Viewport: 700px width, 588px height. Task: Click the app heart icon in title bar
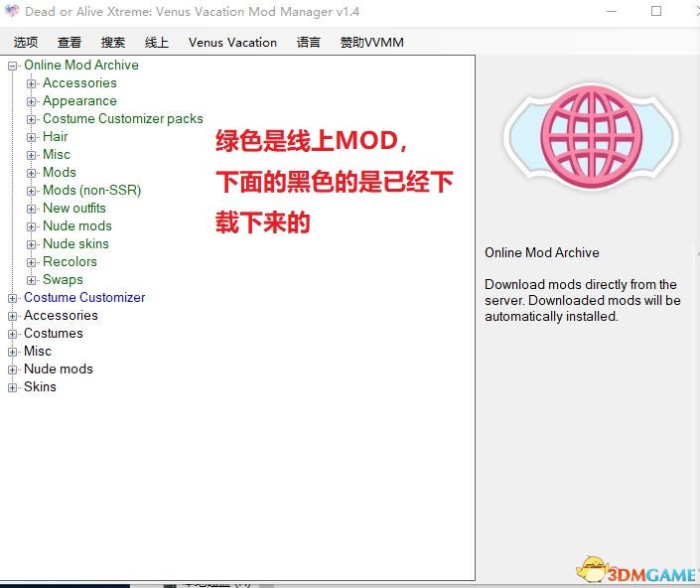point(12,12)
